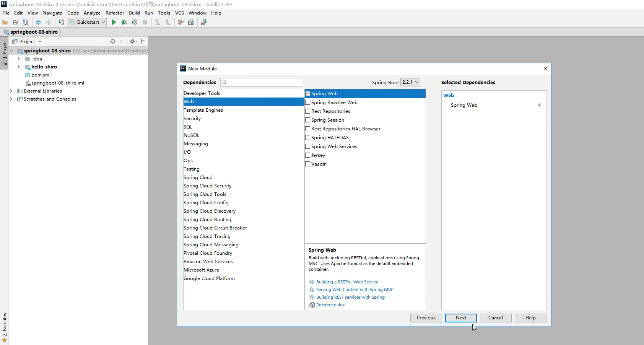Open pom.xml Maven file
The width and height of the screenshot is (644, 345).
(x=37, y=75)
